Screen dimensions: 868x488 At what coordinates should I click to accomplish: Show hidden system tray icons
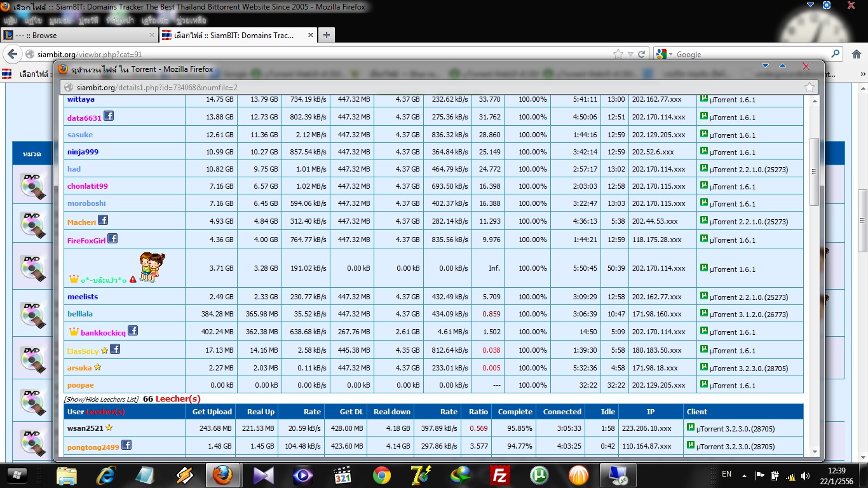point(745,475)
